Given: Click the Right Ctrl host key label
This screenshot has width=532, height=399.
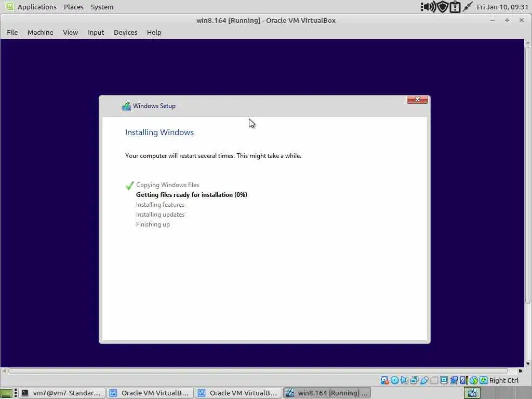Looking at the screenshot, I should click(x=504, y=380).
